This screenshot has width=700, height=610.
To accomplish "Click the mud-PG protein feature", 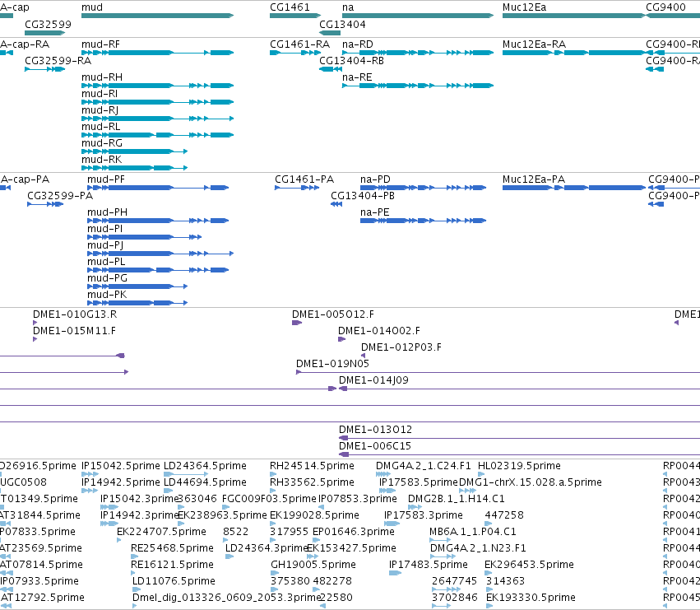I will coord(137,286).
